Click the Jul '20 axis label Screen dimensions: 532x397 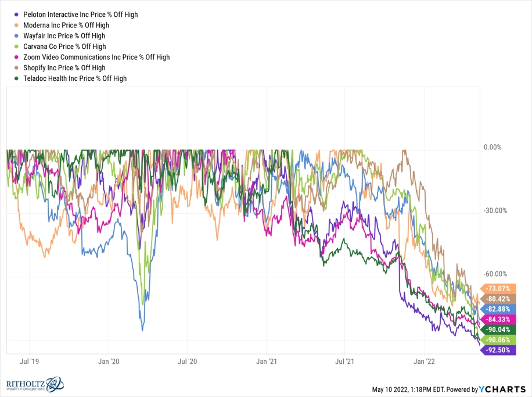click(187, 362)
